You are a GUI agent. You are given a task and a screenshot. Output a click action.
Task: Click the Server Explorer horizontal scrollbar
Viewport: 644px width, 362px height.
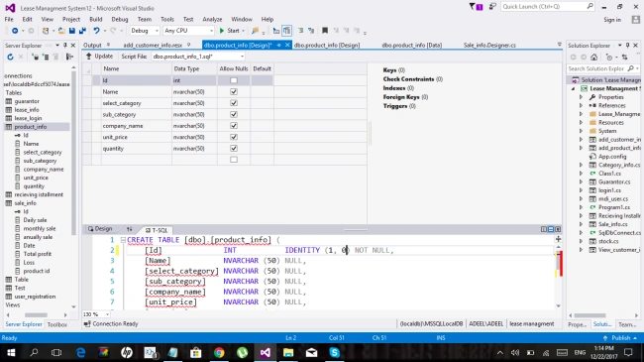(x=36, y=315)
